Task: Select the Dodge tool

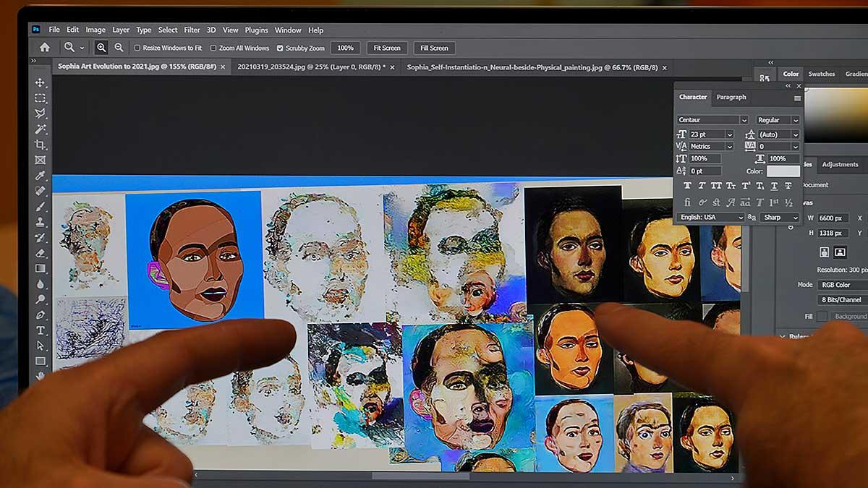Action: 41,299
